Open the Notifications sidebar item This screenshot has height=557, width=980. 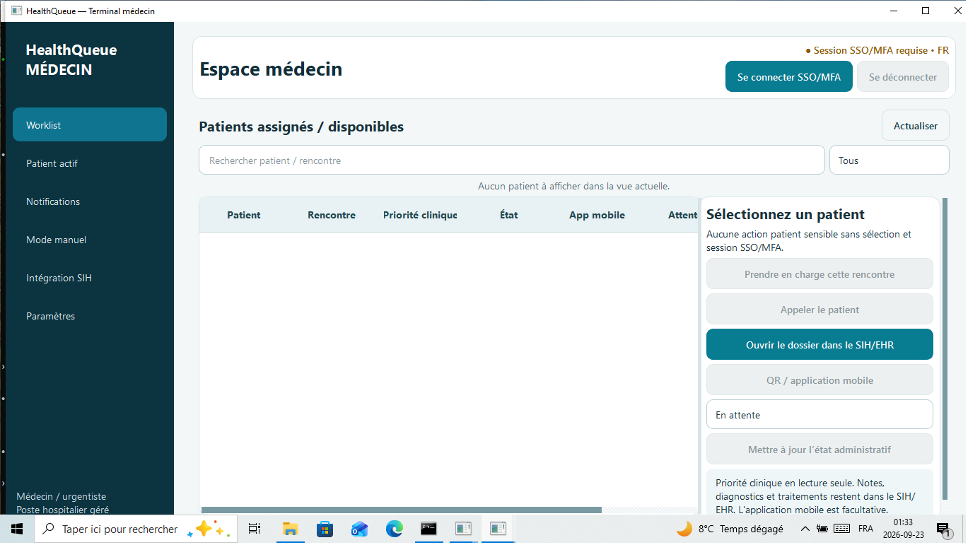pyautogui.click(x=90, y=201)
